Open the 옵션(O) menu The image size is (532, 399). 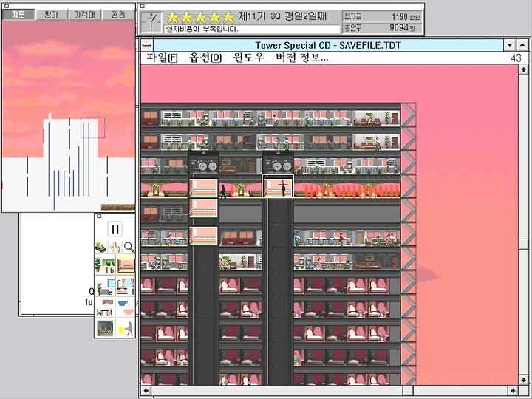click(205, 58)
